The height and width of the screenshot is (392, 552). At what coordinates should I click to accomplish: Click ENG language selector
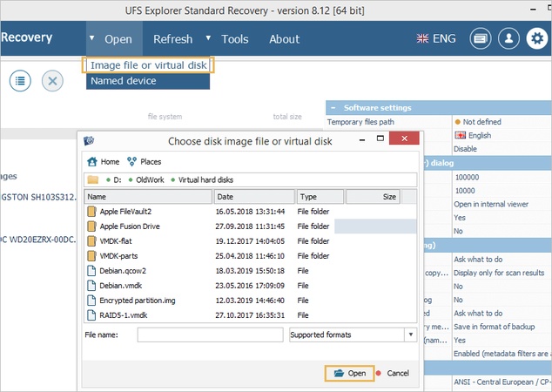444,38
